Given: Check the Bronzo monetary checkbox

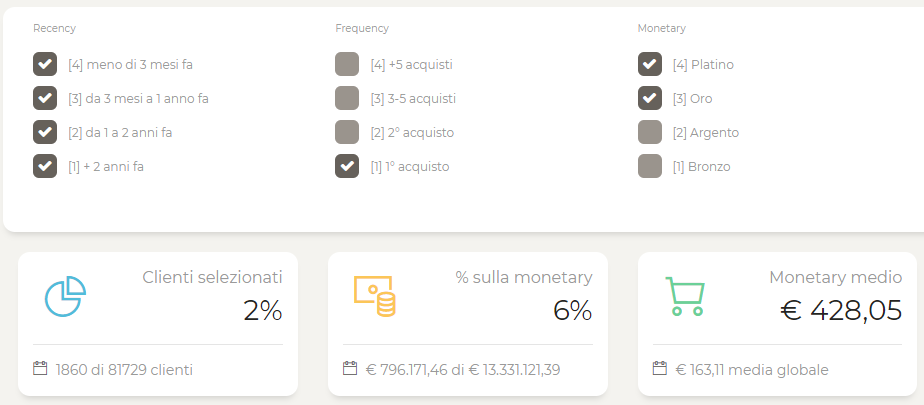Looking at the screenshot, I should 650,166.
